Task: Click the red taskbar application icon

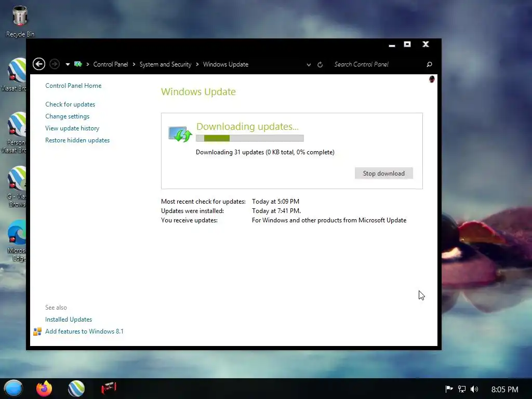Action: tap(109, 388)
